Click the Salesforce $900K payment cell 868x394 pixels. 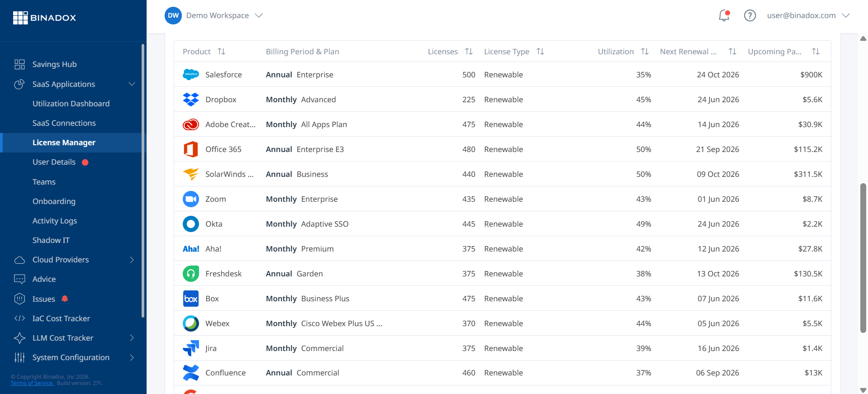(x=811, y=75)
